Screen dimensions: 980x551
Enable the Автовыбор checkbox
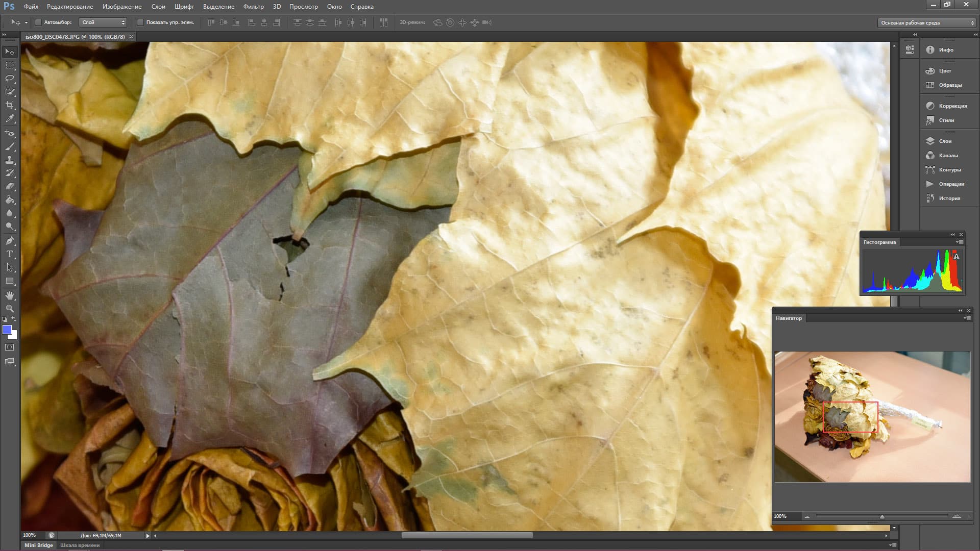click(38, 22)
